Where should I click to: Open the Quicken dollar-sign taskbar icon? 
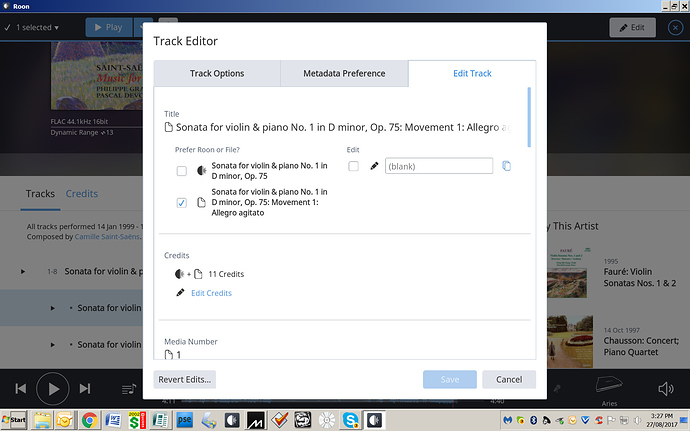pos(137,420)
